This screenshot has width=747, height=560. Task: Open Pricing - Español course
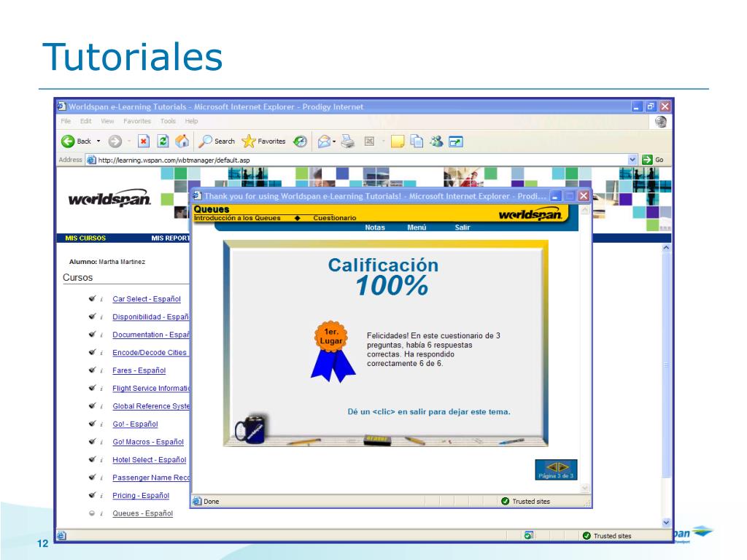tap(141, 495)
